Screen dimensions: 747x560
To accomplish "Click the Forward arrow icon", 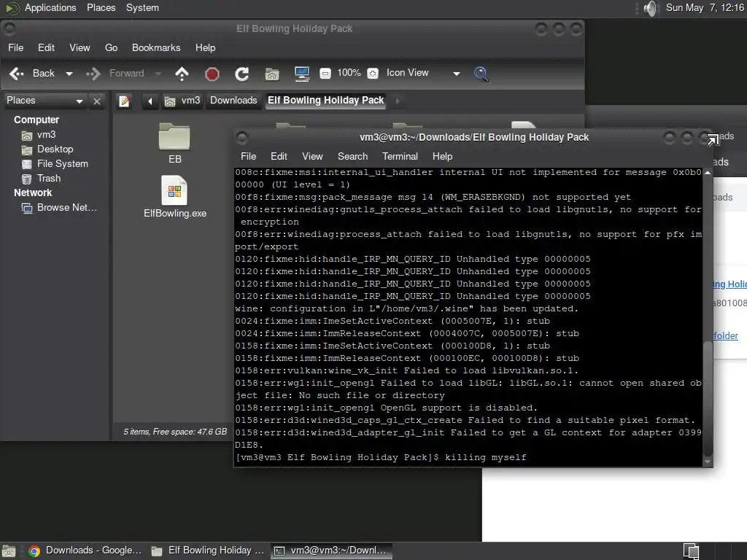I will tap(93, 74).
